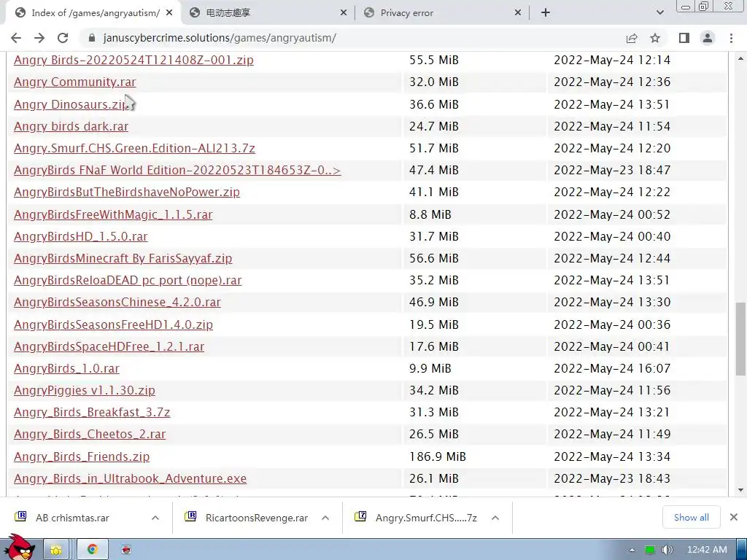Screen dimensions: 747x560
Task: Close the 电动志趣享 tab
Action: click(x=344, y=13)
